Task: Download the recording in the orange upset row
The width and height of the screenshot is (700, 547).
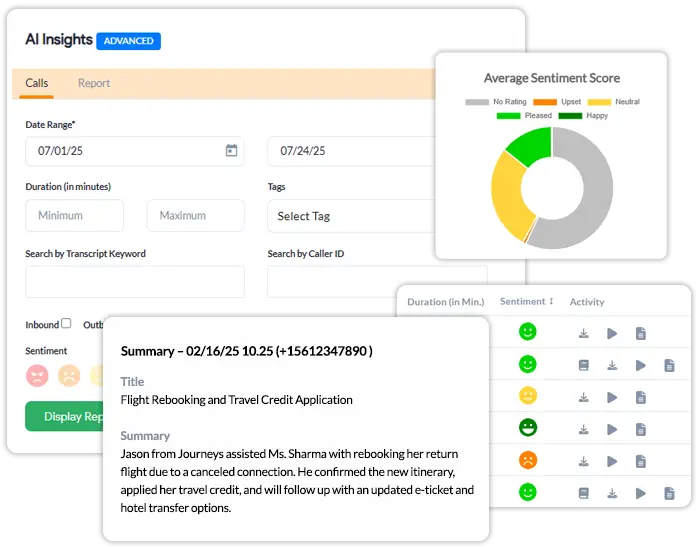Action: pyautogui.click(x=583, y=461)
